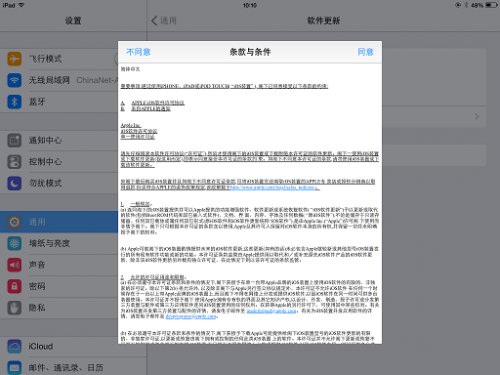Viewport: 500px width, 375px height.
Task: Open the second email link in terms
Action: [x=191, y=316]
